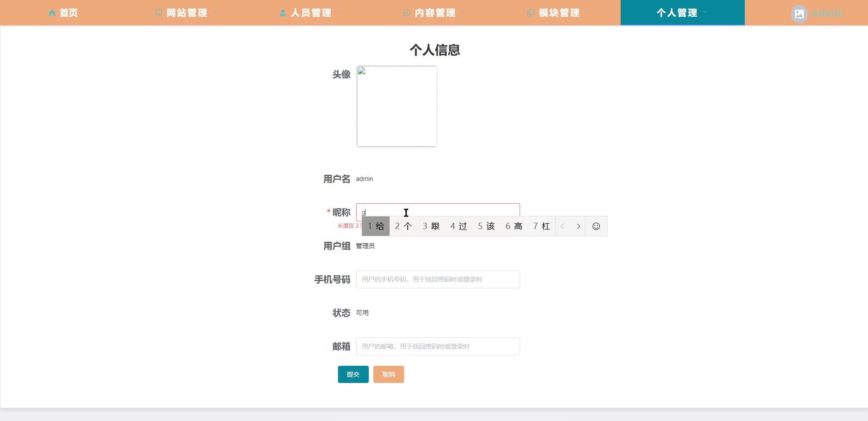Open the 网站管理 menu
Screen dimensions: 868x421
186,13
